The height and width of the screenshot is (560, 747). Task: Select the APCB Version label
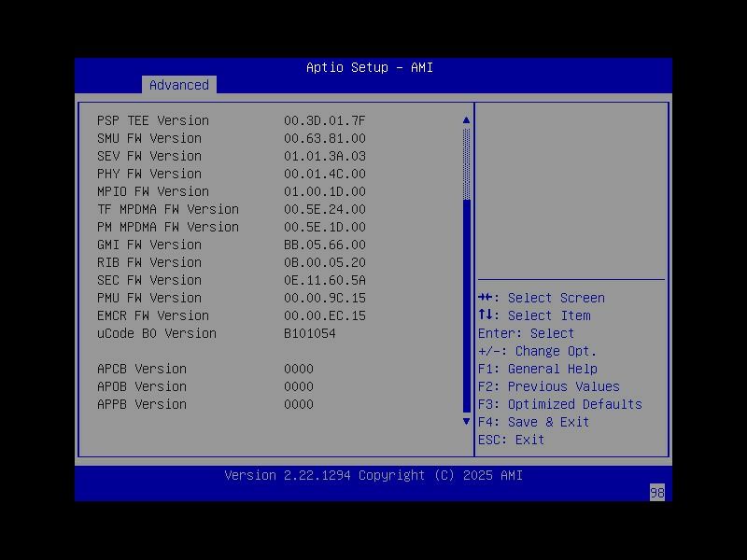pyautogui.click(x=142, y=369)
